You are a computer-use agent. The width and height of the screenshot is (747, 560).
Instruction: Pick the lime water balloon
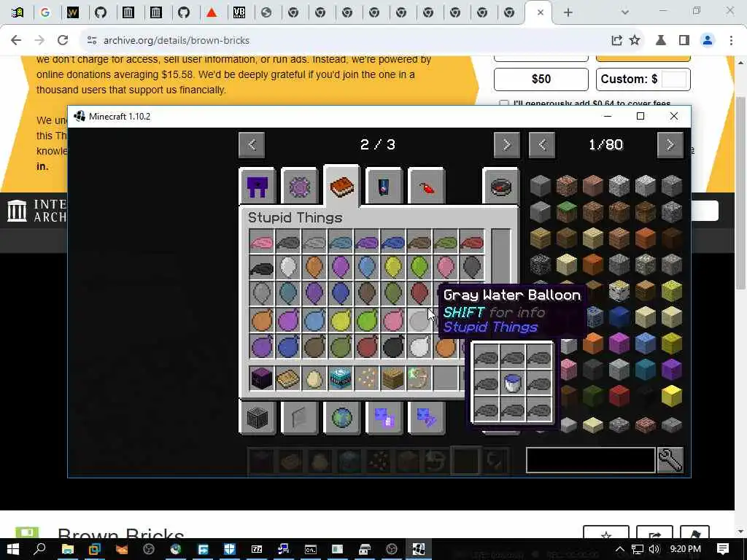click(367, 319)
